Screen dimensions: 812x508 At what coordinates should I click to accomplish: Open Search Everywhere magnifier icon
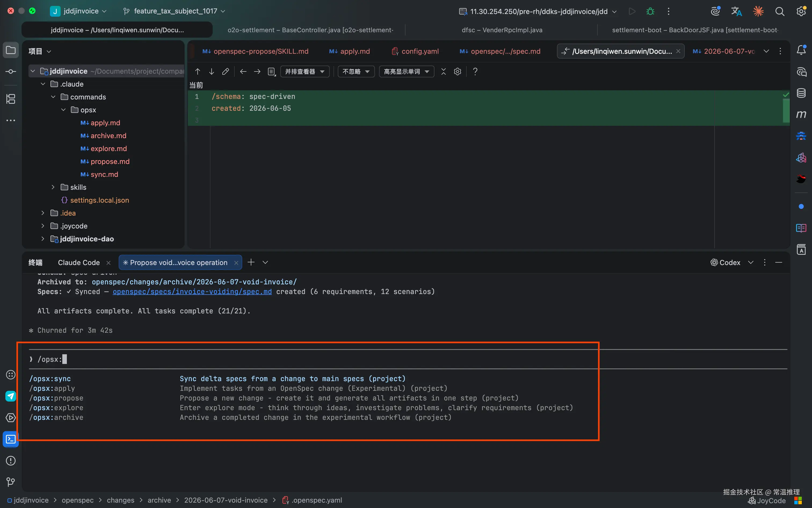tap(780, 11)
